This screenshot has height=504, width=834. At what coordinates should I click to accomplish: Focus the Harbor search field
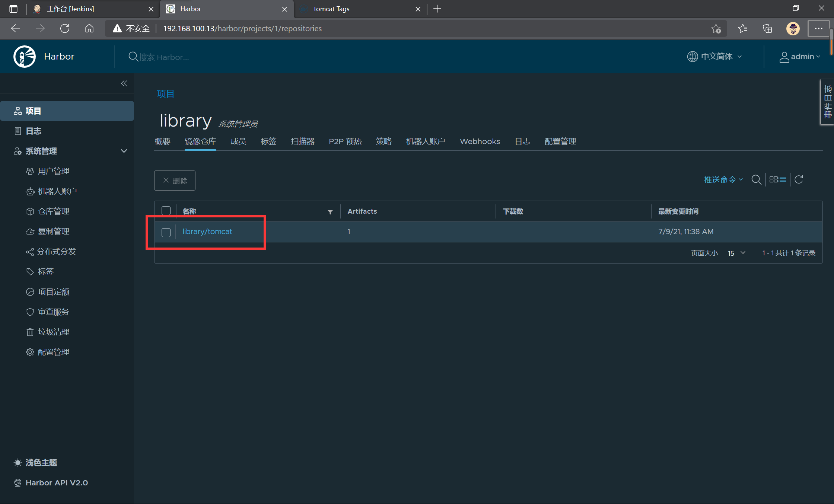pos(164,57)
